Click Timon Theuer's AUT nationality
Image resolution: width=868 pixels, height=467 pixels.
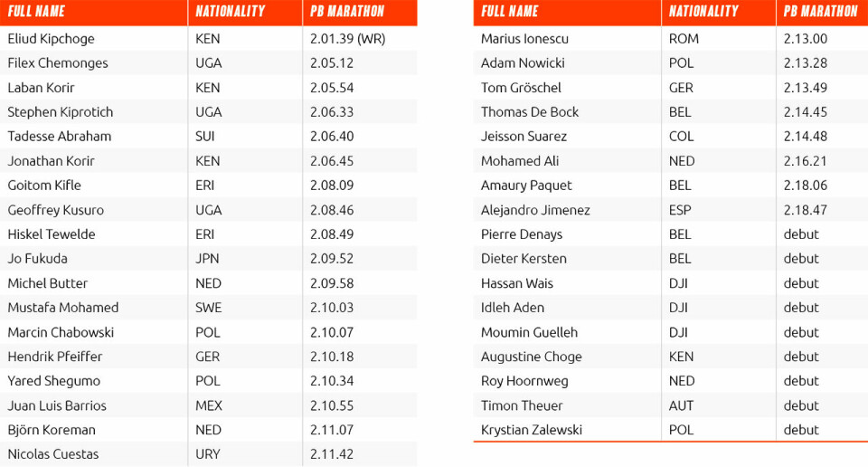click(x=681, y=405)
